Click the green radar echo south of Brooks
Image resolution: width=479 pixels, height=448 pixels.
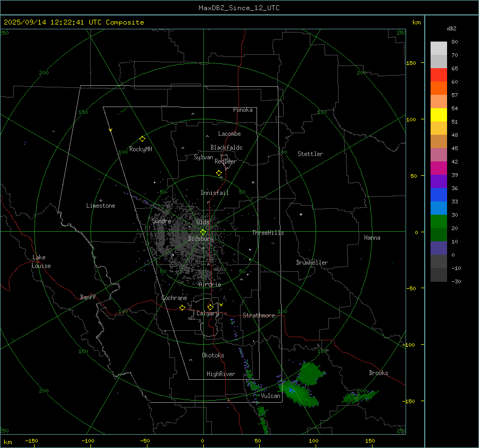[x=360, y=397]
